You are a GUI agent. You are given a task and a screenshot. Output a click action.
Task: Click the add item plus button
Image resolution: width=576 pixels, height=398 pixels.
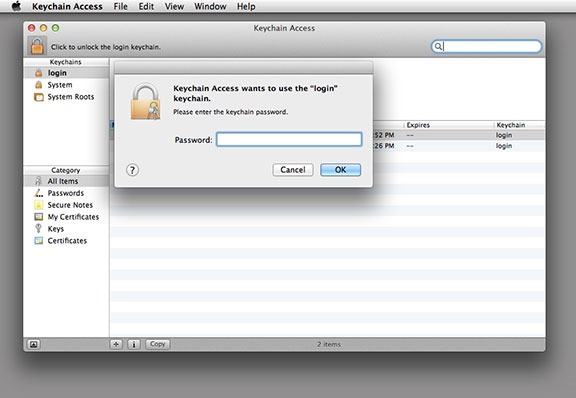pyautogui.click(x=116, y=344)
